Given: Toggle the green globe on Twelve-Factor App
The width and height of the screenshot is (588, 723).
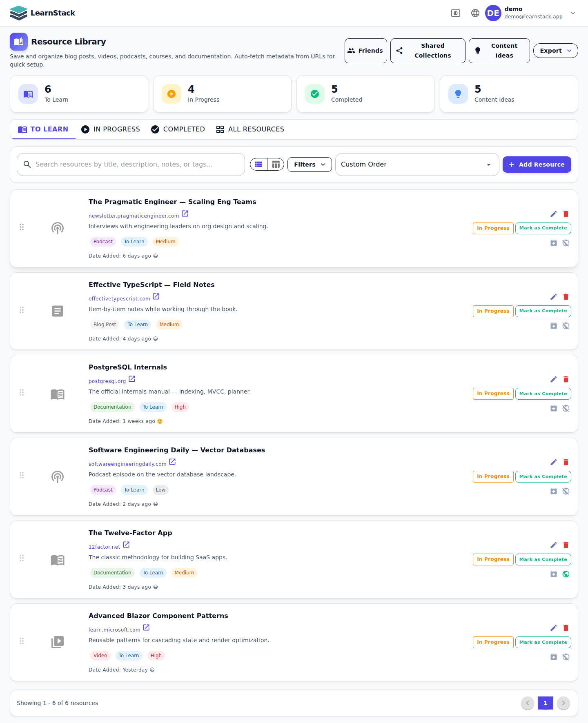Looking at the screenshot, I should [x=566, y=574].
